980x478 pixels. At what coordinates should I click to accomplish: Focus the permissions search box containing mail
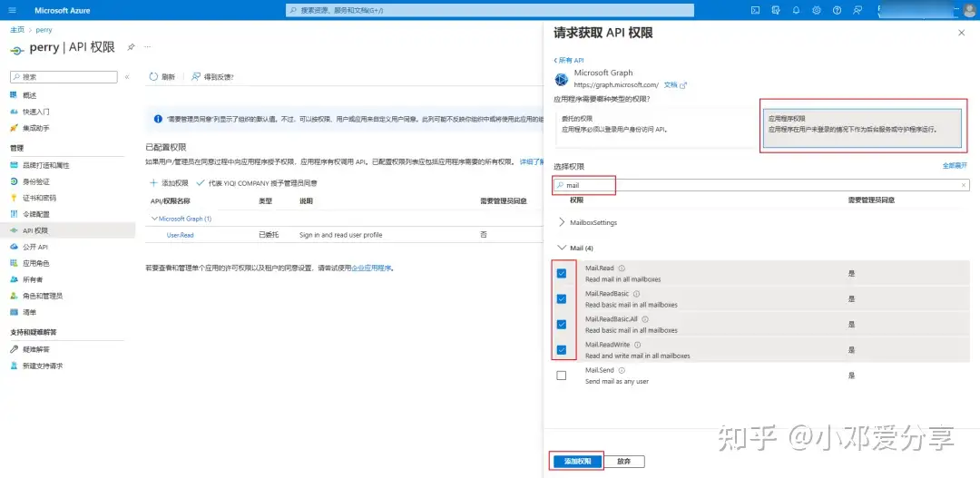(761, 185)
